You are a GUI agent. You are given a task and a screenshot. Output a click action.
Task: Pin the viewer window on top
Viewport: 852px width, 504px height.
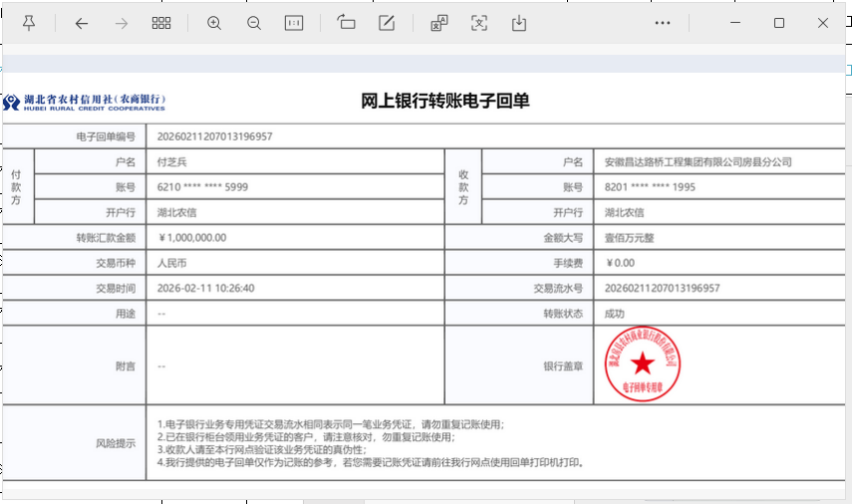(29, 23)
